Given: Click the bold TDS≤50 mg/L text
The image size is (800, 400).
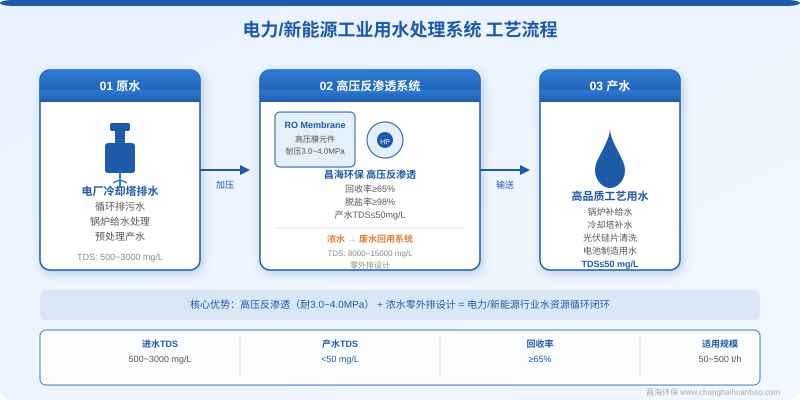Looking at the screenshot, I should click(x=610, y=264).
